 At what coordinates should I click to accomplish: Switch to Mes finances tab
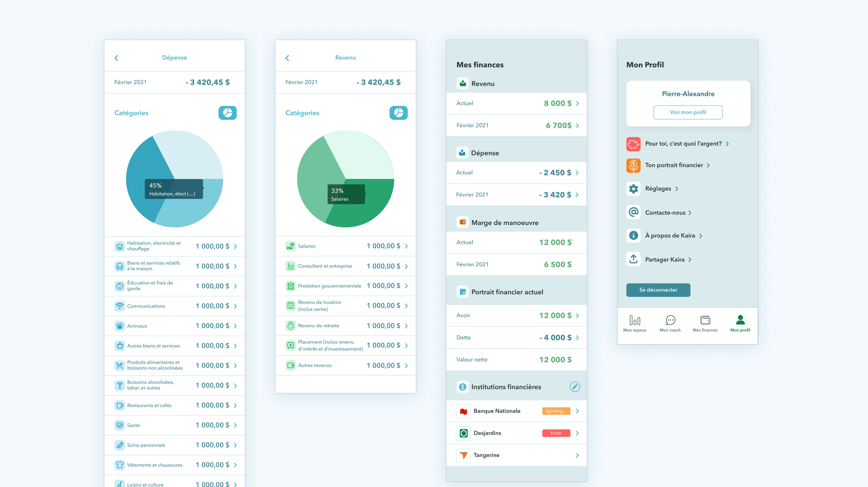click(x=705, y=323)
